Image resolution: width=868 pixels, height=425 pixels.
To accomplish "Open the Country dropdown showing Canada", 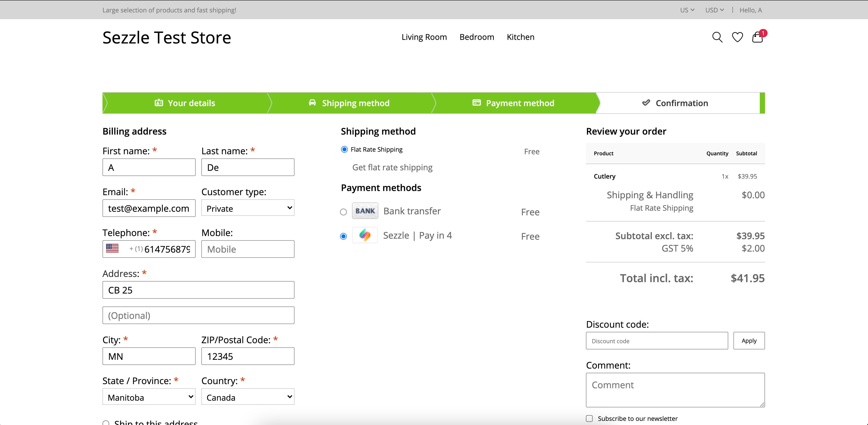I will coord(248,397).
